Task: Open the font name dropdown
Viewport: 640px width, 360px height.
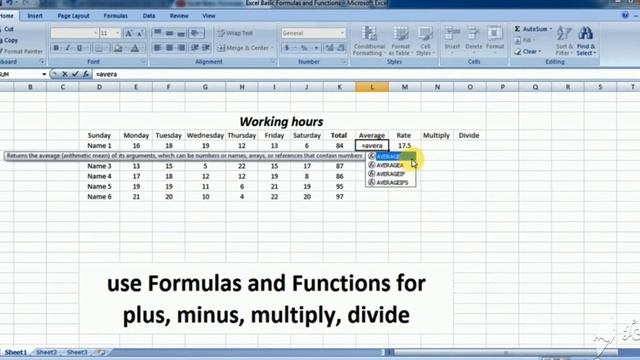Action: [x=96, y=33]
